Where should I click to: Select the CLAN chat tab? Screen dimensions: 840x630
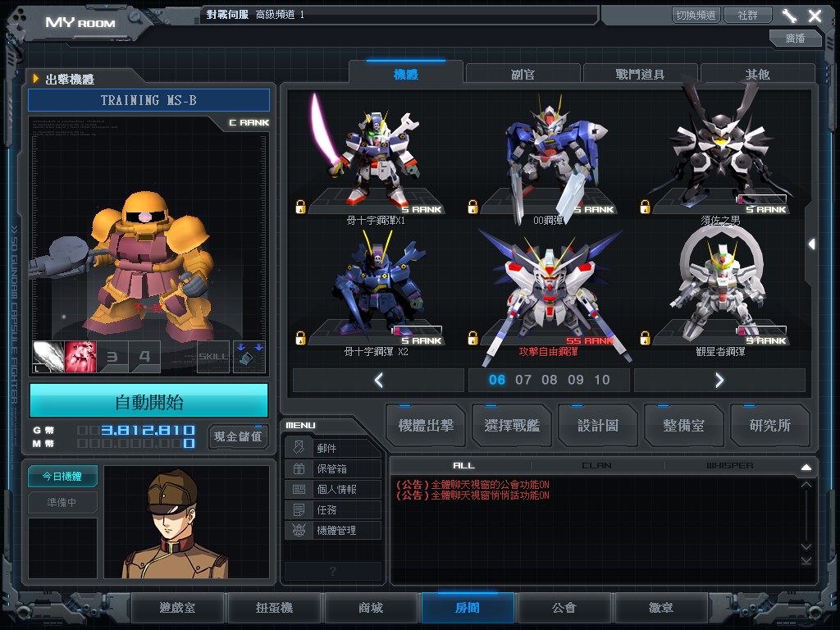point(597,466)
